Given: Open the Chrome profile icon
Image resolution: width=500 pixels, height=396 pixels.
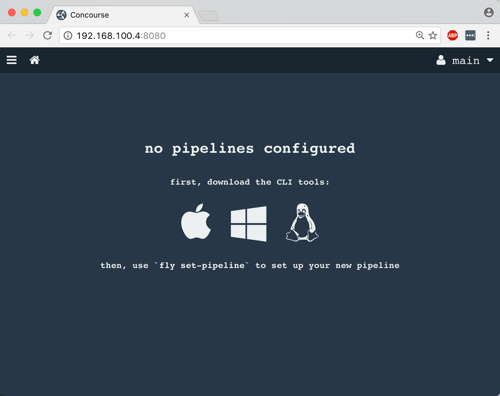Looking at the screenshot, I should click(x=489, y=13).
